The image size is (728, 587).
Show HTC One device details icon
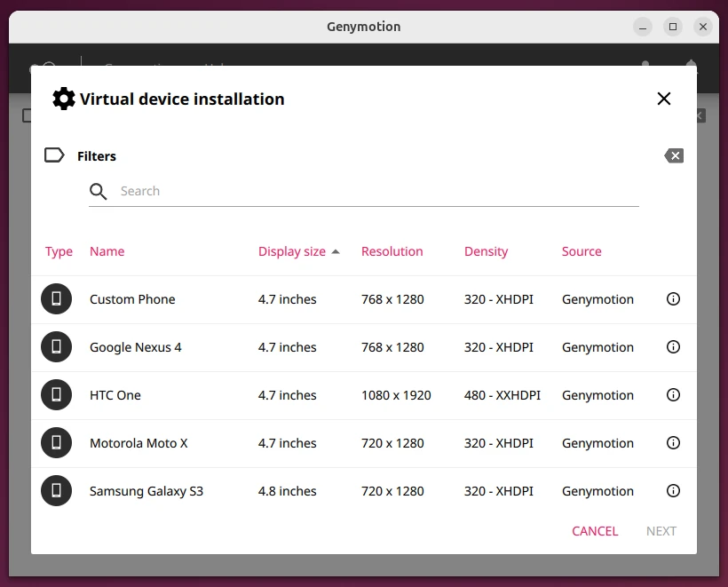(x=673, y=395)
